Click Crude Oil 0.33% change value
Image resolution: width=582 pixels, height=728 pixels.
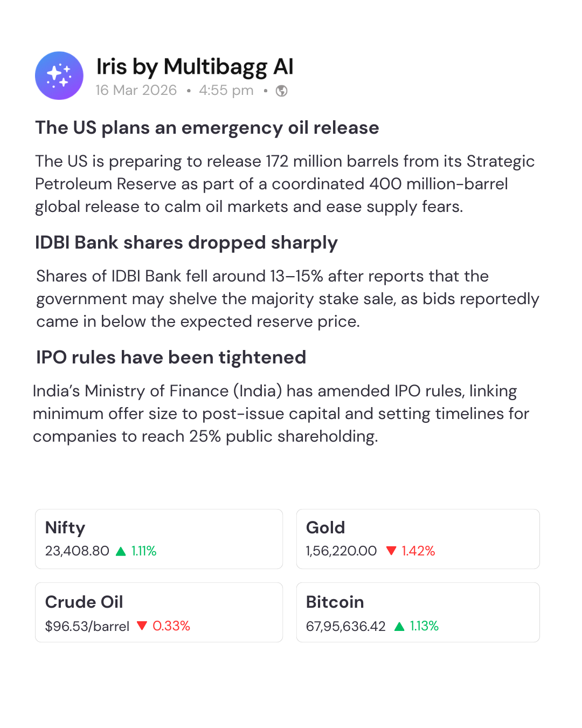pos(171,626)
